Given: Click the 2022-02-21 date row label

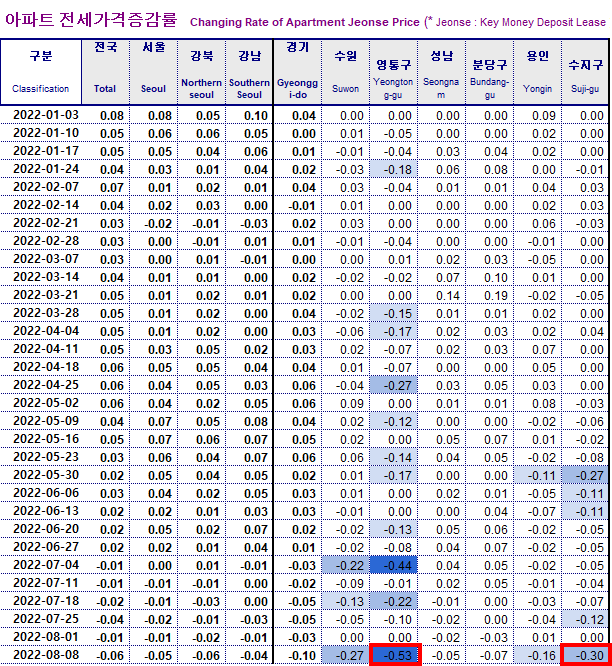Looking at the screenshot, I should coord(46,223).
